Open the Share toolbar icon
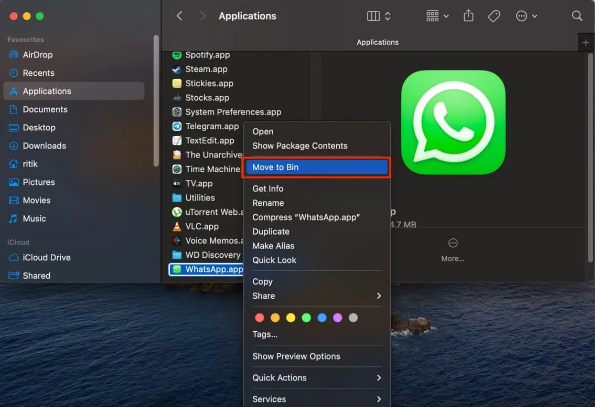The image size is (595, 407). pos(468,16)
